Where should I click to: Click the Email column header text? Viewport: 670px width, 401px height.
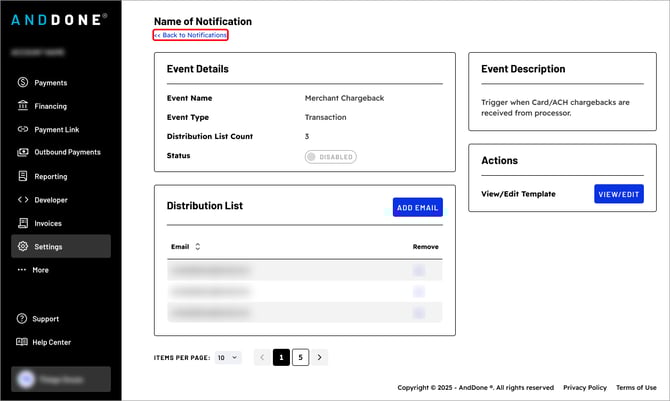pyautogui.click(x=180, y=247)
